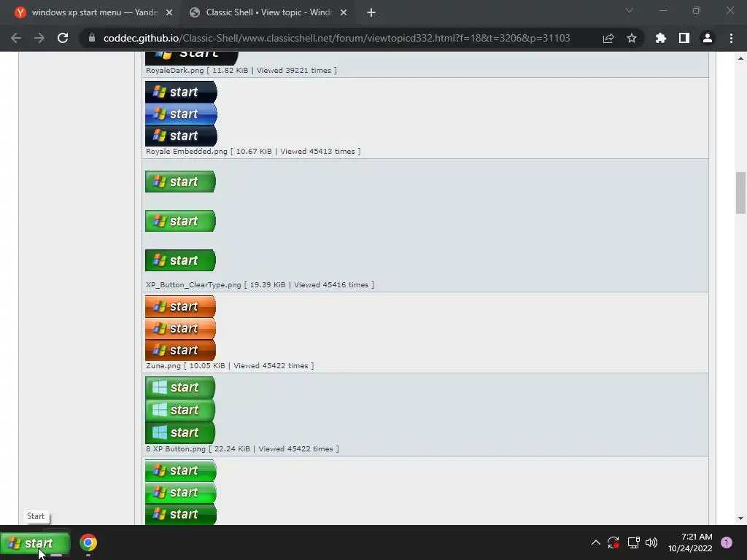The image size is (747, 560).
Task: Go forward to the next page
Action: [x=39, y=38]
